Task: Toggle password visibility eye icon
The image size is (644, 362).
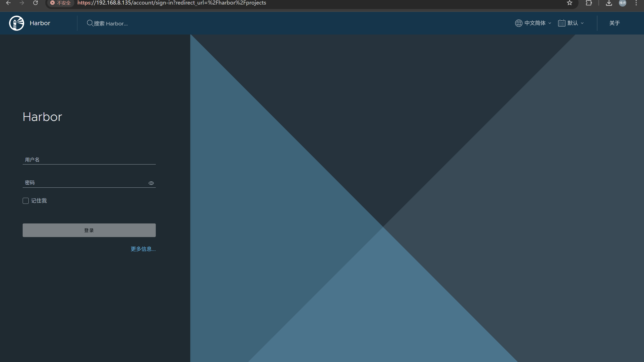Action: 151,183
